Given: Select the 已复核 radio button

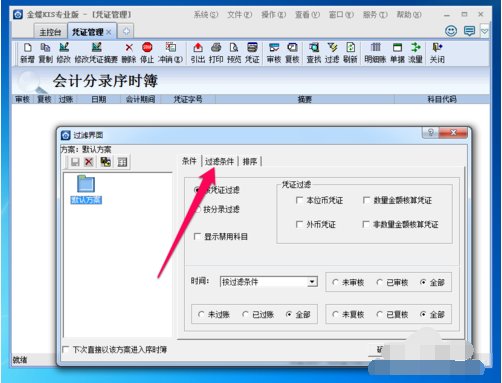Looking at the screenshot, I should pos(379,314).
